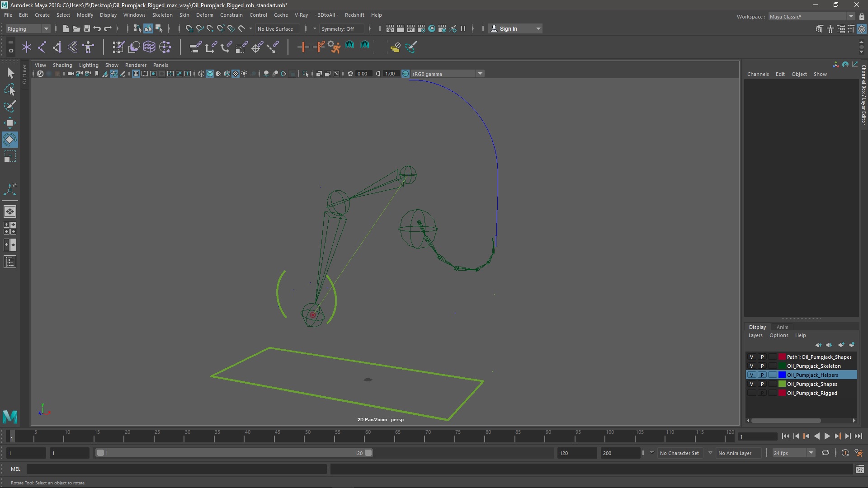Screen dimensions: 868x488
Task: Click the Sign In button
Action: pos(508,28)
